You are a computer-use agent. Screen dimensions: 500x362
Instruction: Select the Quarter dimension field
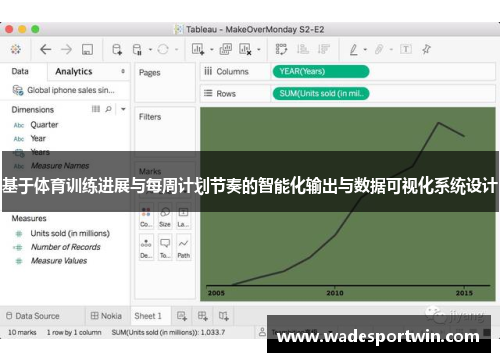44,125
